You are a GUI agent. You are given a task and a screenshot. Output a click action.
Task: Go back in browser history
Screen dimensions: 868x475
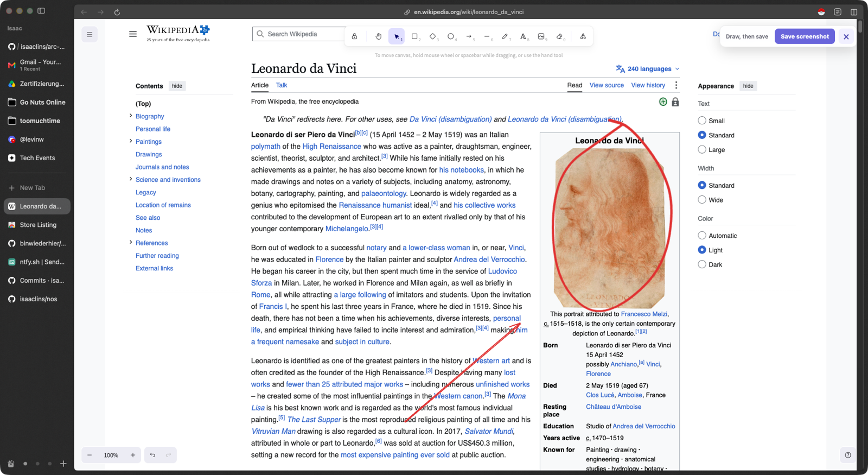pyautogui.click(x=84, y=12)
